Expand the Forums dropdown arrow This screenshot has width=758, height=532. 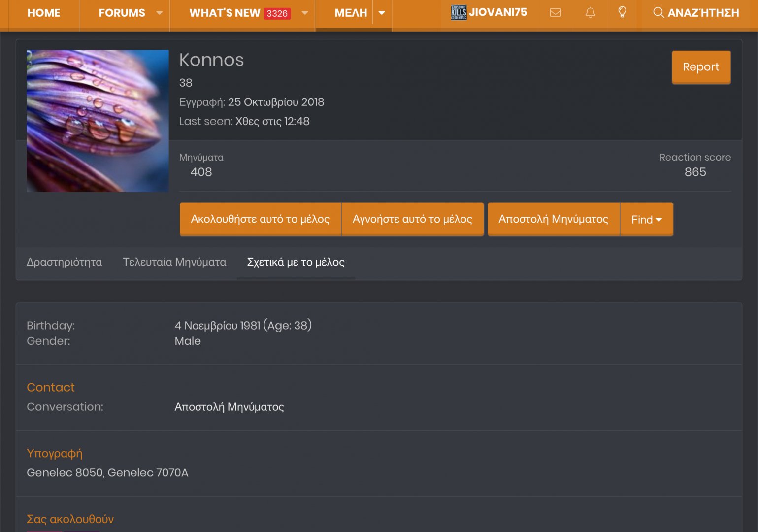click(159, 13)
